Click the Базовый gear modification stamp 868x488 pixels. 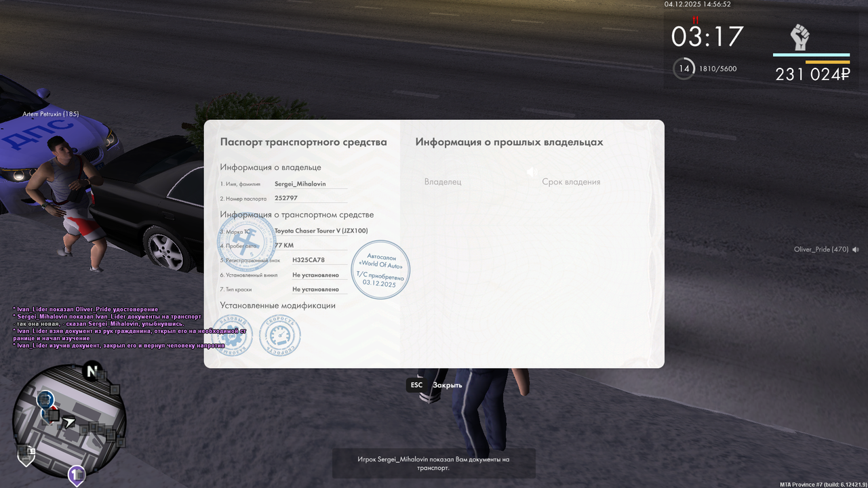coord(232,336)
